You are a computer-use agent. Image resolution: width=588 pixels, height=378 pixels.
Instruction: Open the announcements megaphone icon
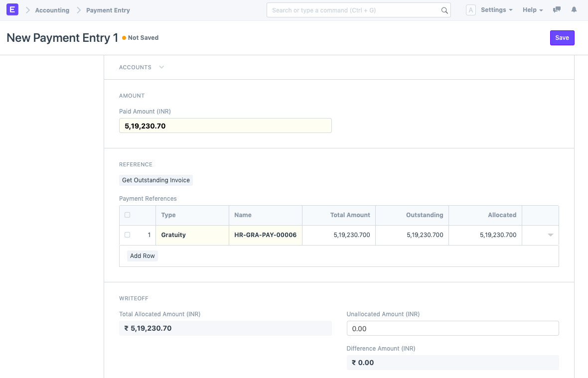click(x=557, y=9)
